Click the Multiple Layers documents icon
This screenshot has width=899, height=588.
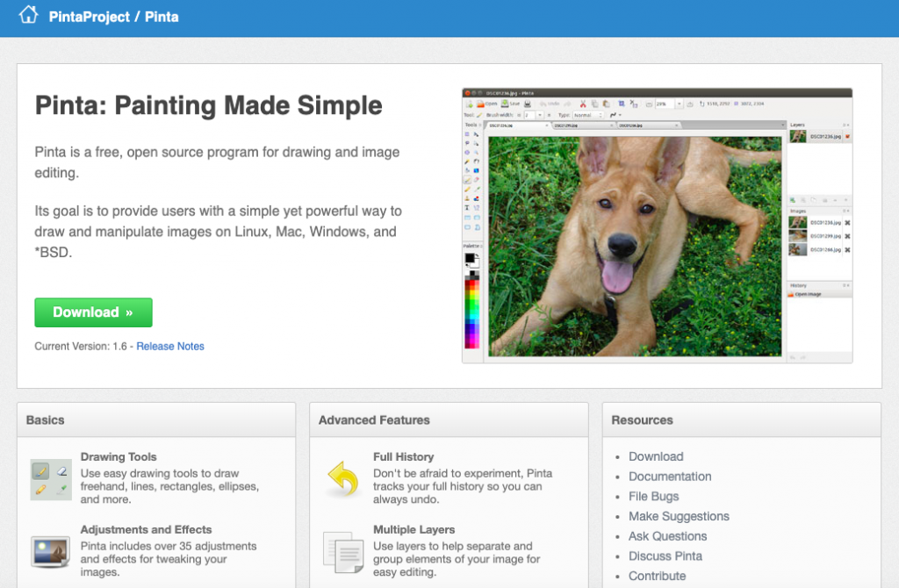[x=343, y=552]
